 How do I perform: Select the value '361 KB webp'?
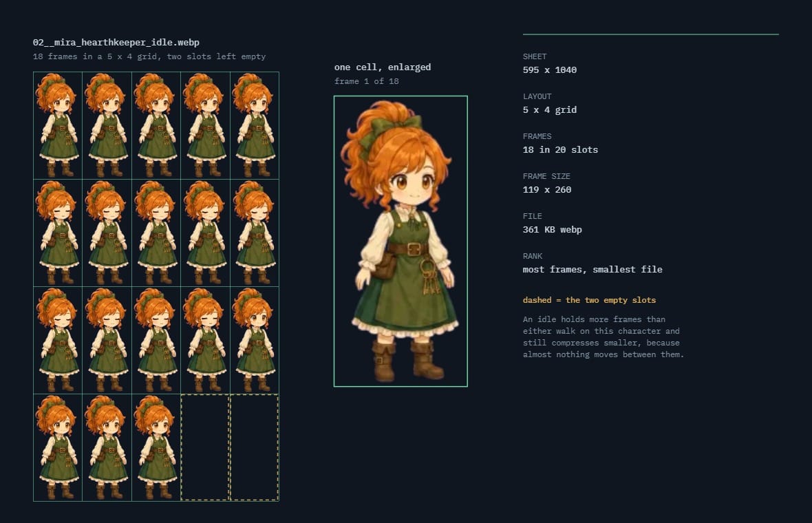(x=552, y=229)
